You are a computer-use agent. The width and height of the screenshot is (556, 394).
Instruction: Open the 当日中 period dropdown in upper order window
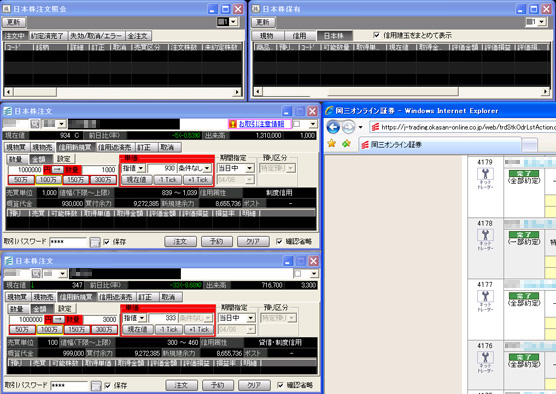click(x=235, y=168)
